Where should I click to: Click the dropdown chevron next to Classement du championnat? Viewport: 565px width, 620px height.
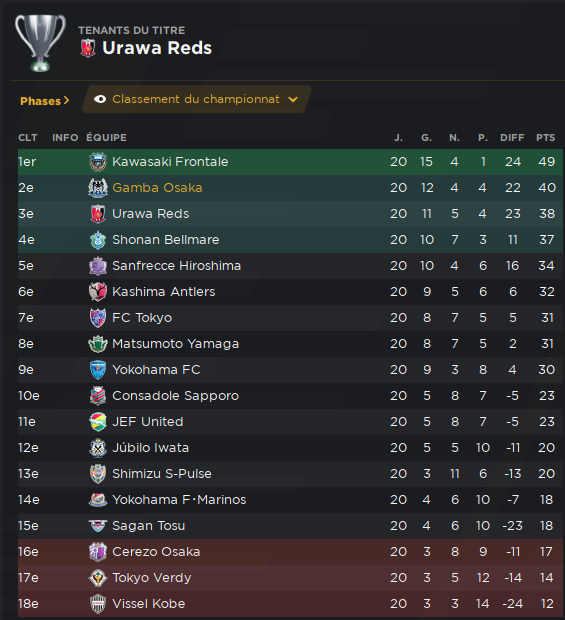pos(293,100)
